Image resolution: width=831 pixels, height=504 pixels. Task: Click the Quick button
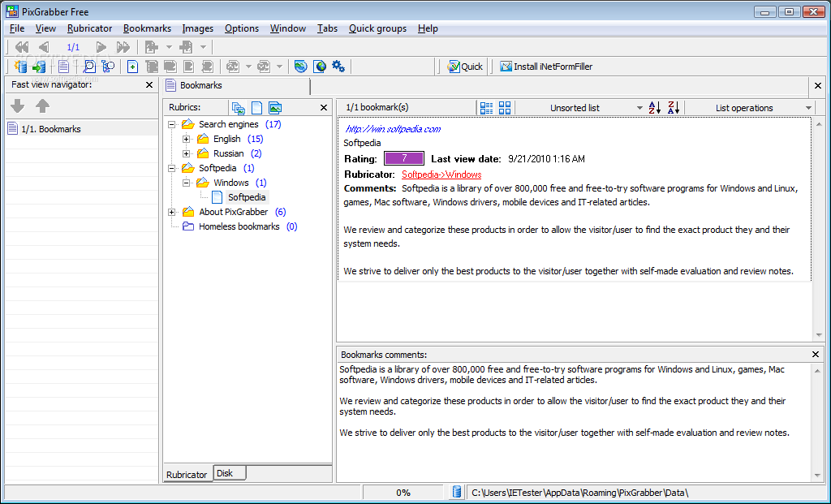pos(465,67)
